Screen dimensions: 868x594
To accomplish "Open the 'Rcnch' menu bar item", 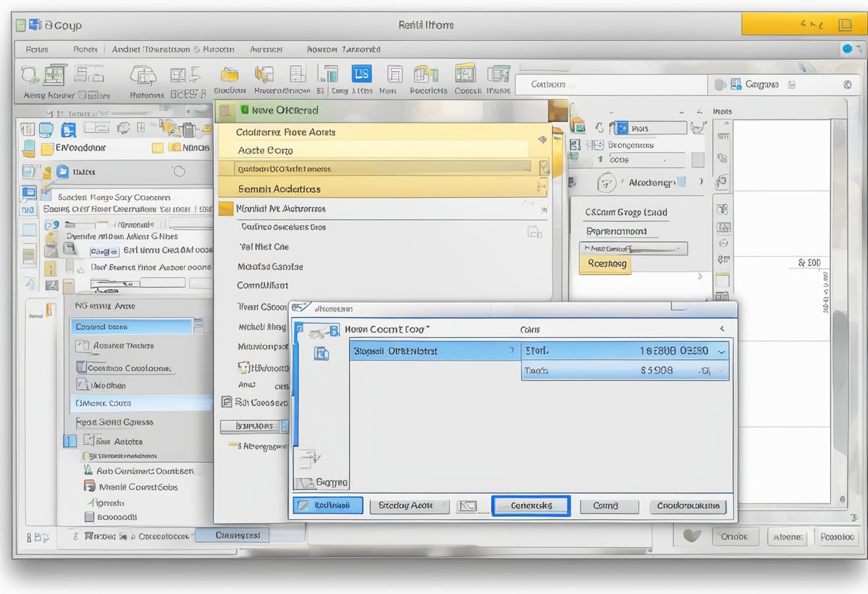I will coord(84,49).
